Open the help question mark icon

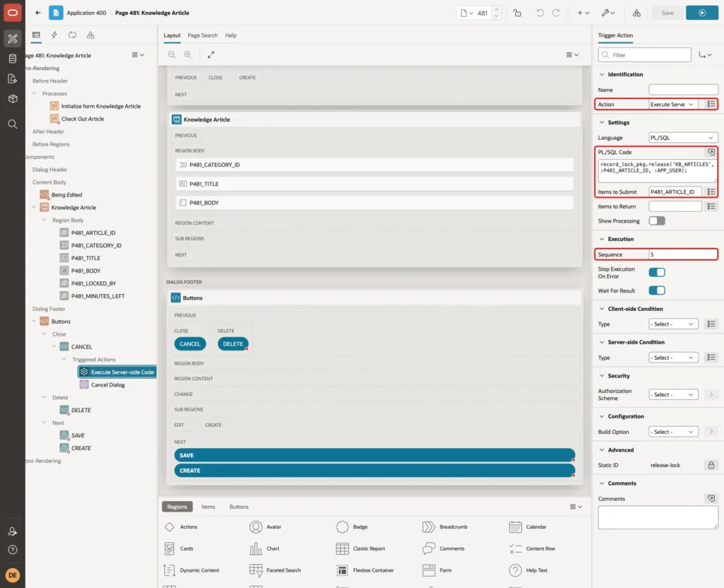(x=13, y=550)
